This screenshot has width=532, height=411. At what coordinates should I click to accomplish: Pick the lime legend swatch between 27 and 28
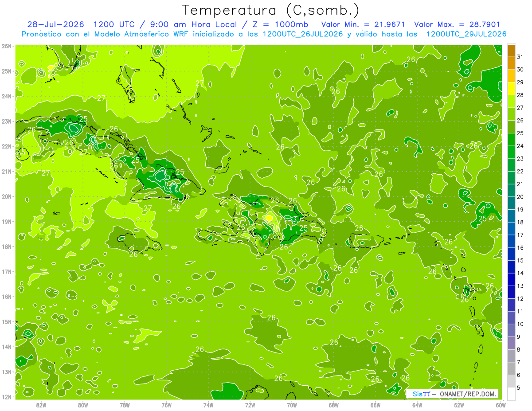511,102
